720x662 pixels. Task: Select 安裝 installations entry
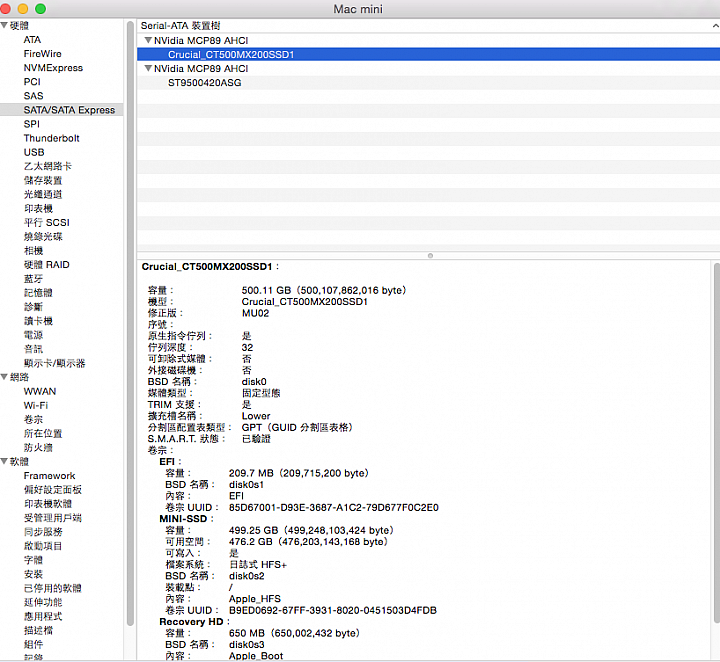[33, 574]
